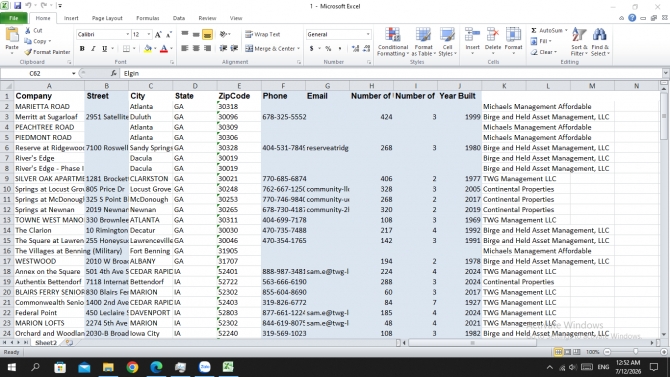Increase font size with Grow Font
The image size is (670, 377).
point(158,35)
